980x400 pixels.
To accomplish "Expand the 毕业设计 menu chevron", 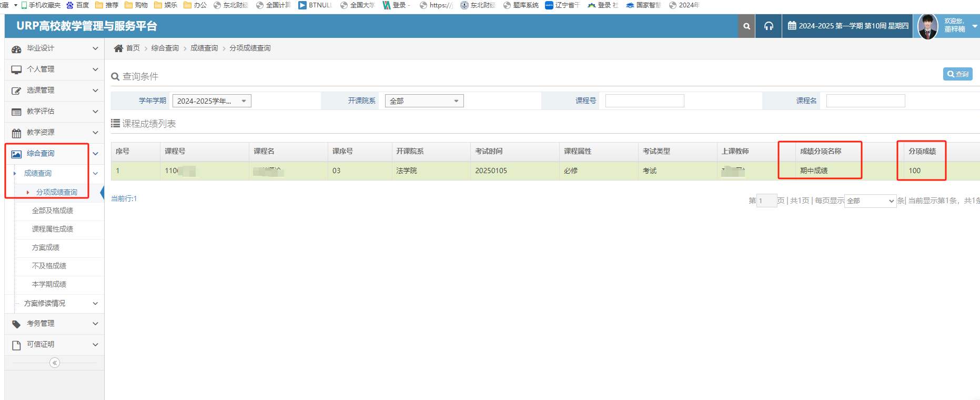I will [x=95, y=48].
